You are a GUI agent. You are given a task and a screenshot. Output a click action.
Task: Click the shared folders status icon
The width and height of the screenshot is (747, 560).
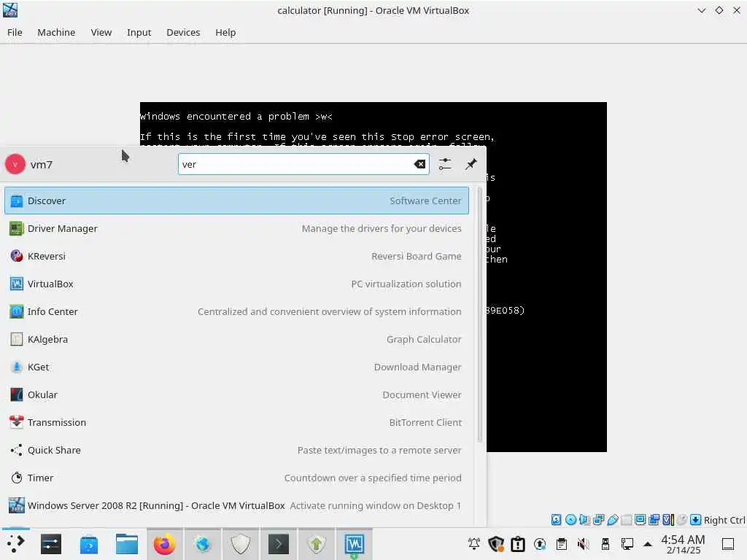pos(627,519)
